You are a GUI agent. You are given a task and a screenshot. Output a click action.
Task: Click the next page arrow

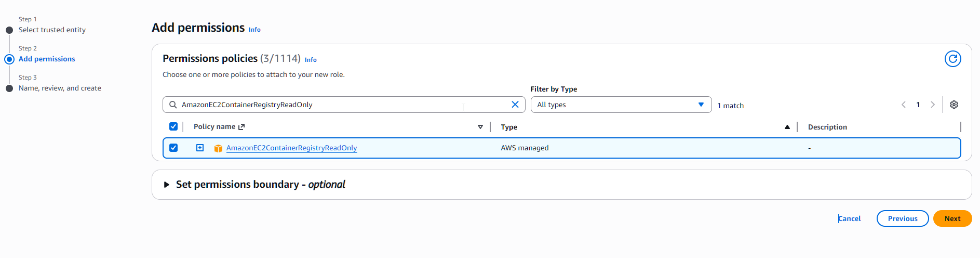pos(932,105)
